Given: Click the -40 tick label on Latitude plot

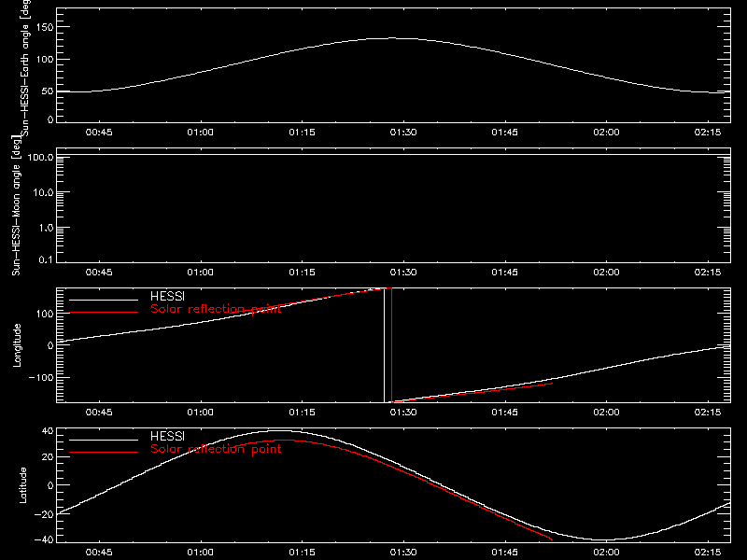Looking at the screenshot, I should 44,539.
